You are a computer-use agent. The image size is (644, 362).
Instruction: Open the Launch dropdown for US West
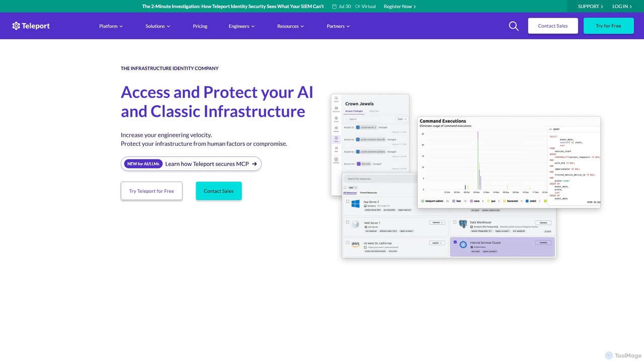(x=437, y=243)
